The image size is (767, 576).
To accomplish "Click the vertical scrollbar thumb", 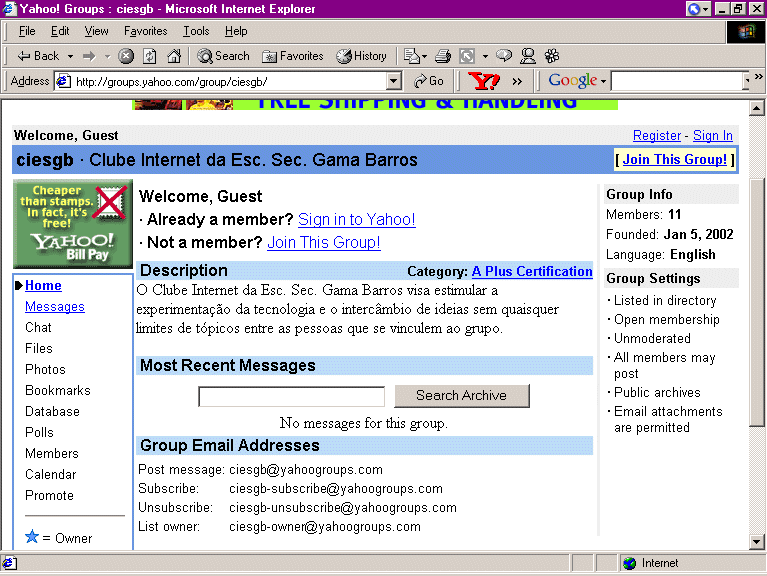I will [x=757, y=303].
